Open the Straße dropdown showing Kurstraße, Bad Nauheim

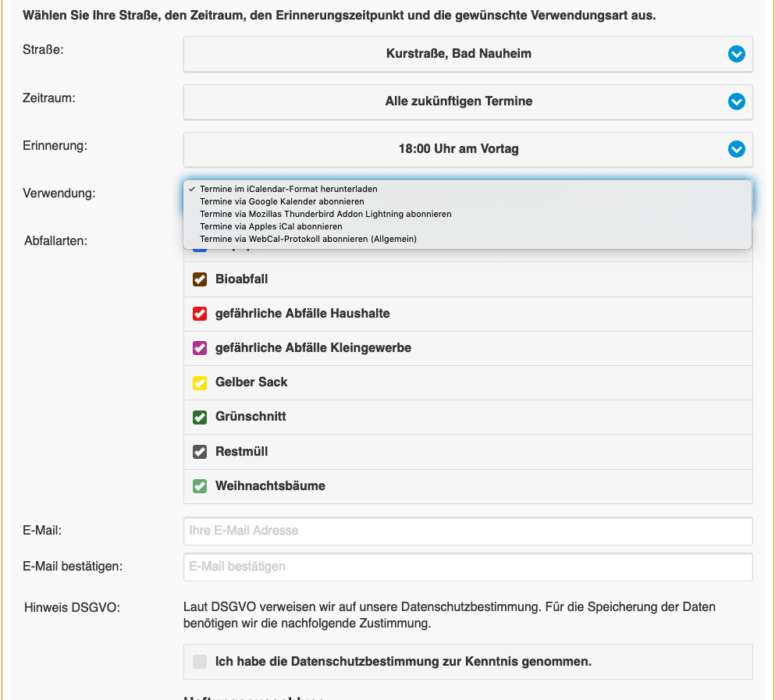pos(459,55)
